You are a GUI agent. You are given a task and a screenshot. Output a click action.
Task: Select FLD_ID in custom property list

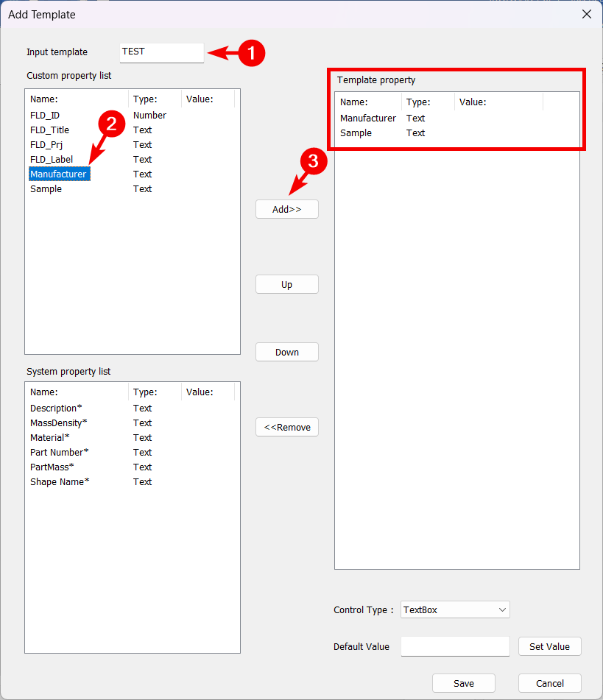[45, 116]
